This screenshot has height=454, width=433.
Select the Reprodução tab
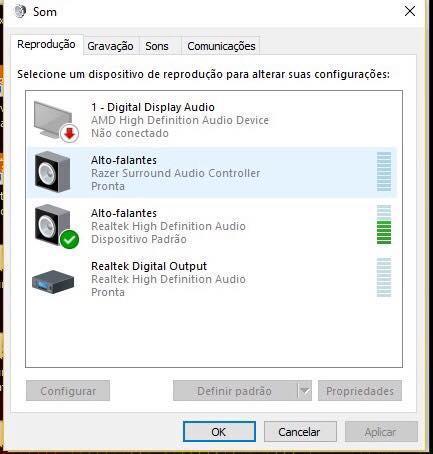[46, 44]
